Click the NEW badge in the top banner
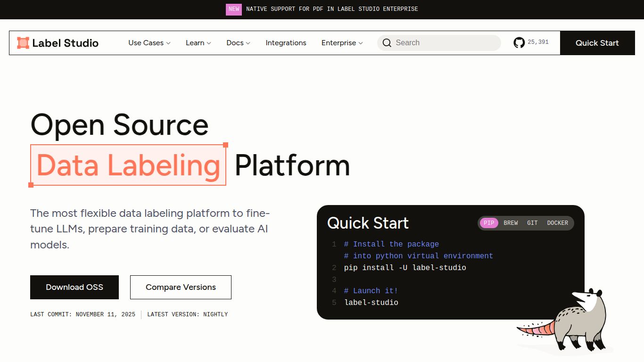The height and width of the screenshot is (362, 644). 233,9
